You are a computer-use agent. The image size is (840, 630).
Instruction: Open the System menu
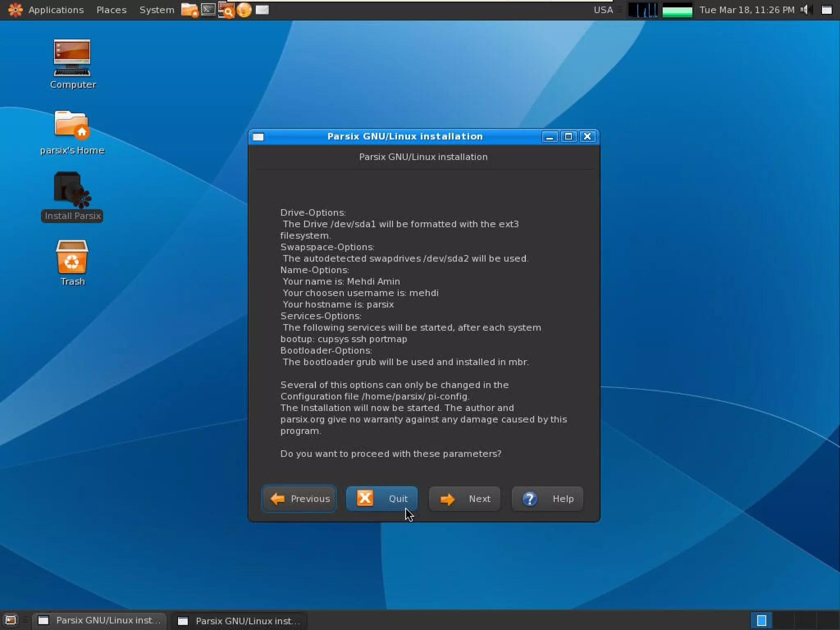157,9
